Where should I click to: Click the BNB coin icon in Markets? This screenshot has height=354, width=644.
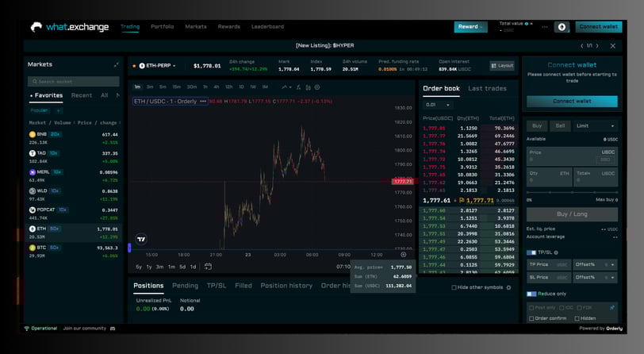click(32, 134)
